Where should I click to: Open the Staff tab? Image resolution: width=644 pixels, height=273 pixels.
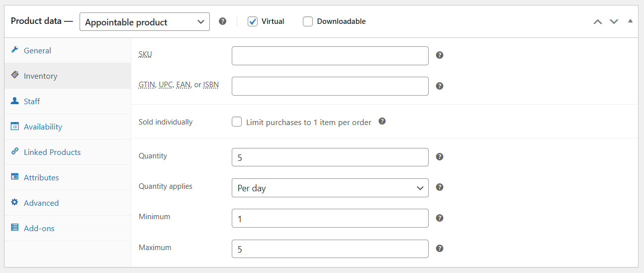click(32, 101)
